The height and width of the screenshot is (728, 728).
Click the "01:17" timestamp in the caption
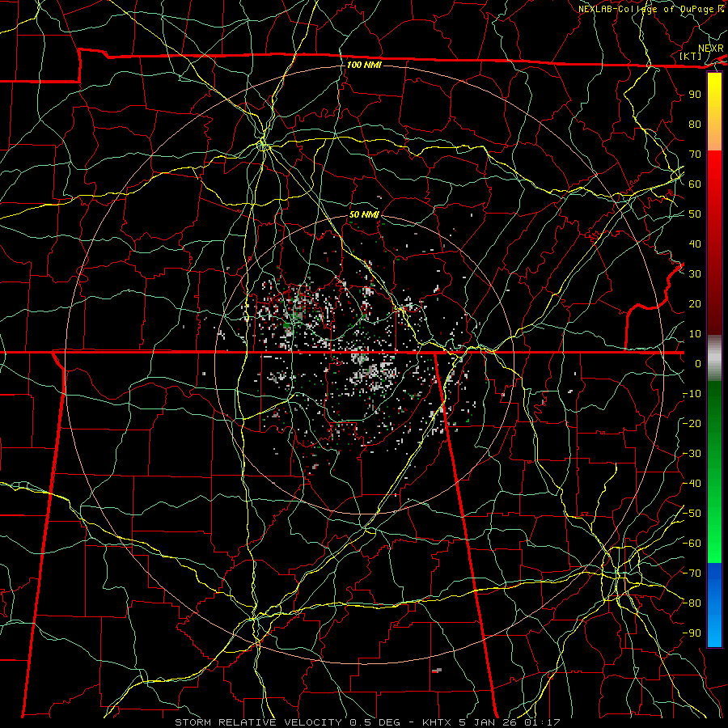pos(542,722)
